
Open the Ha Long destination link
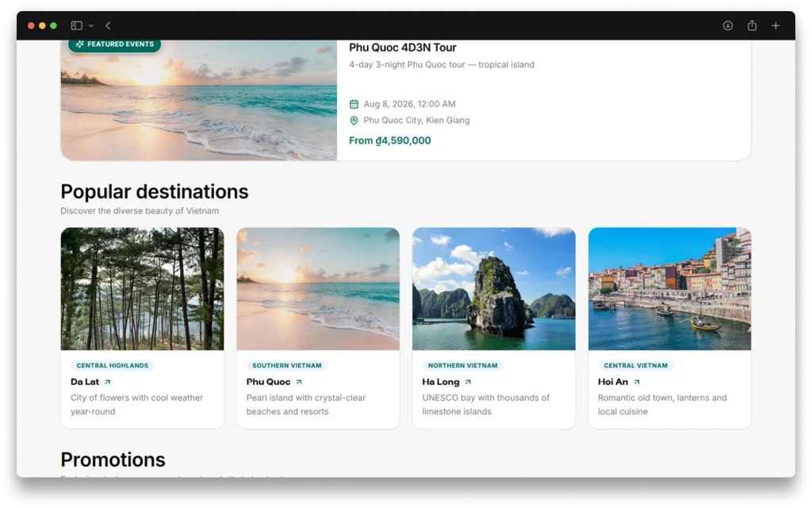(x=441, y=382)
